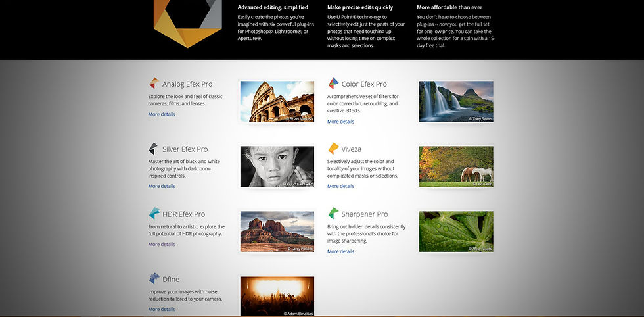Click the concert crowd thumbnail
644x317 pixels.
[x=277, y=296]
